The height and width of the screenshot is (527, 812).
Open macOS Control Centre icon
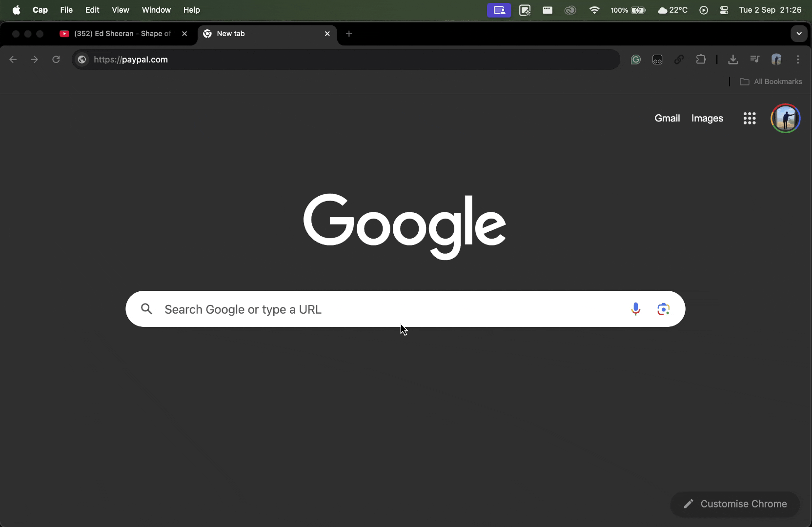[x=724, y=10]
